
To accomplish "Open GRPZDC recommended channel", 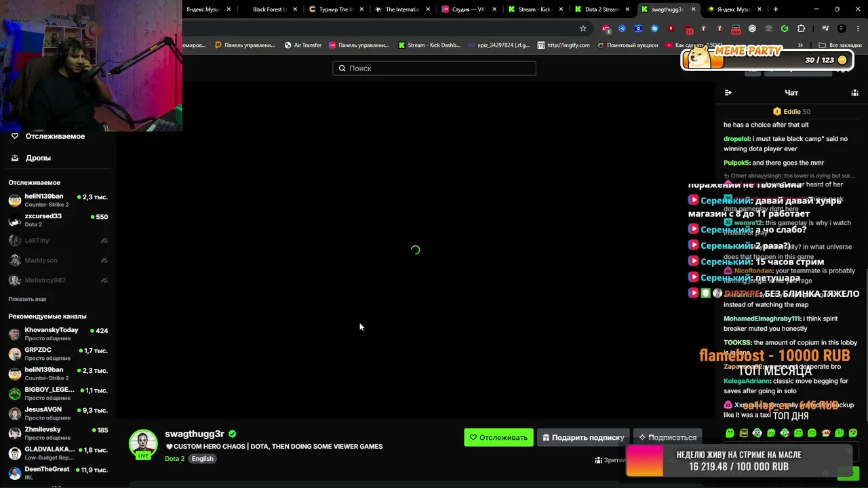I will pos(58,353).
